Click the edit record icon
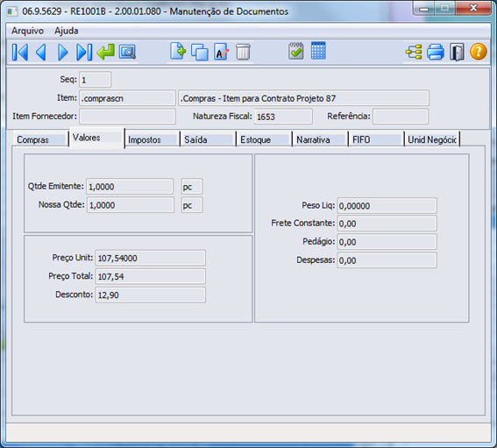 [x=221, y=52]
